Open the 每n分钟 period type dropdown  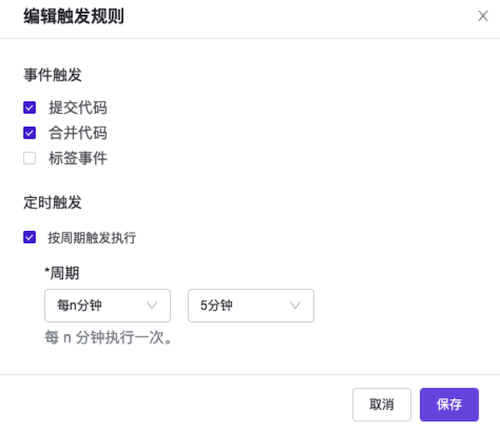point(108,306)
